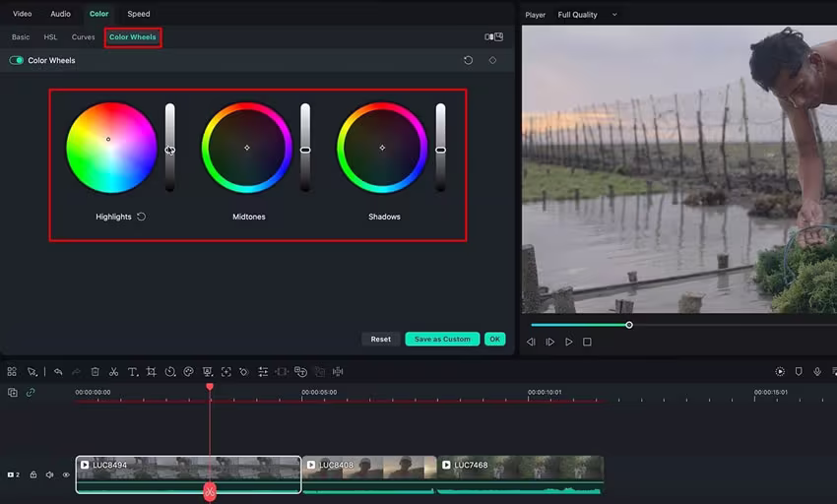The width and height of the screenshot is (837, 504).
Task: Switch to the Speed tab
Action: pyautogui.click(x=139, y=14)
